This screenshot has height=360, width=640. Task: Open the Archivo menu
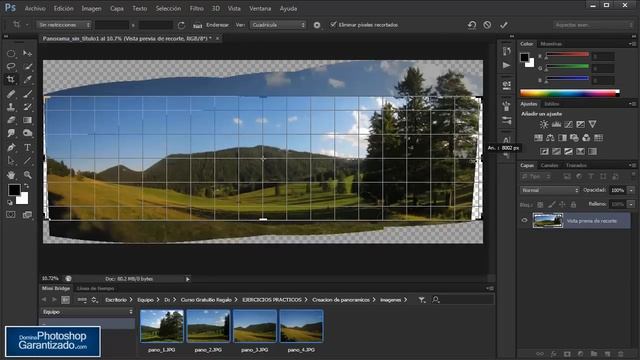click(35, 8)
